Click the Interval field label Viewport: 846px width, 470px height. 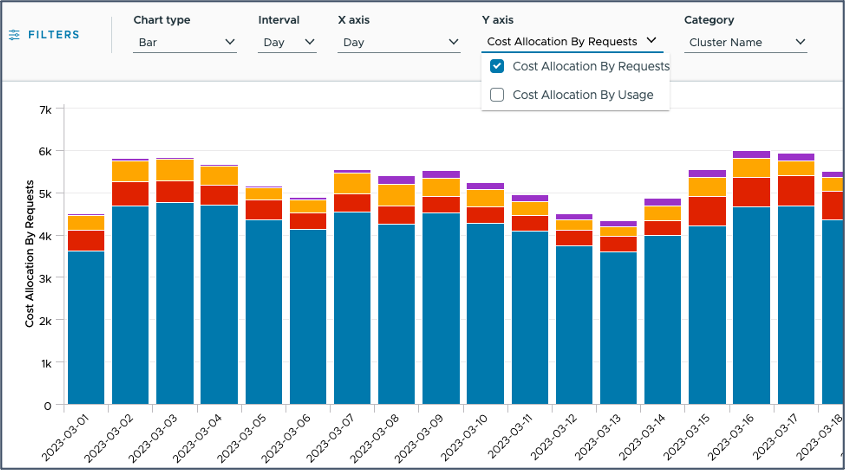[x=278, y=20]
